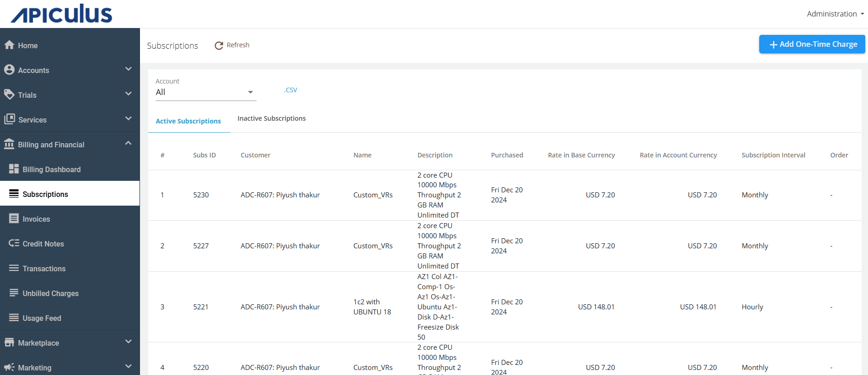Download subscriptions via .CSV link
Image resolution: width=868 pixels, height=375 pixels.
(x=291, y=90)
